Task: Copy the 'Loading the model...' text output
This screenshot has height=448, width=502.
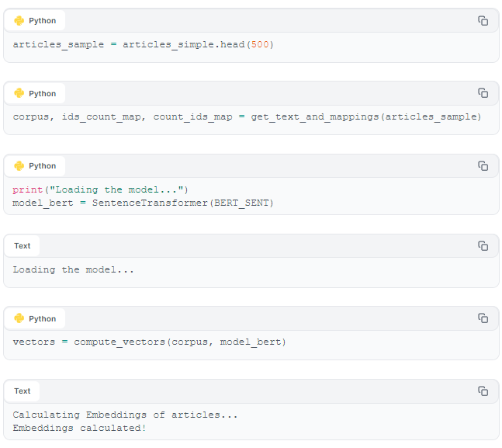Action: (483, 246)
